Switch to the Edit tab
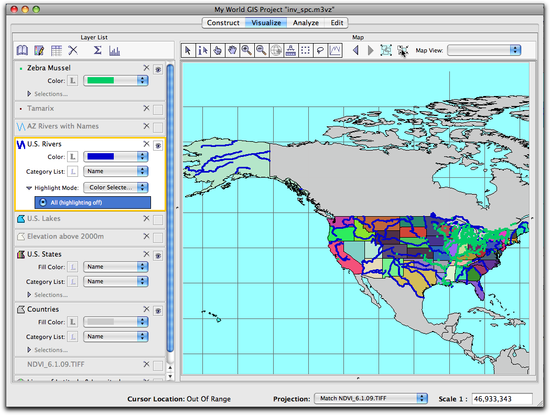The image size is (550, 415). 336,23
